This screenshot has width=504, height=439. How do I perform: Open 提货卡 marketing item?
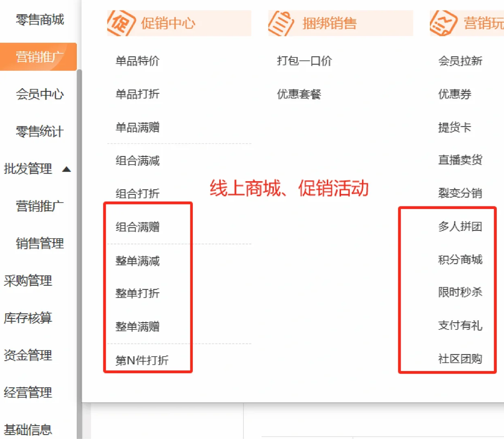[x=455, y=128]
